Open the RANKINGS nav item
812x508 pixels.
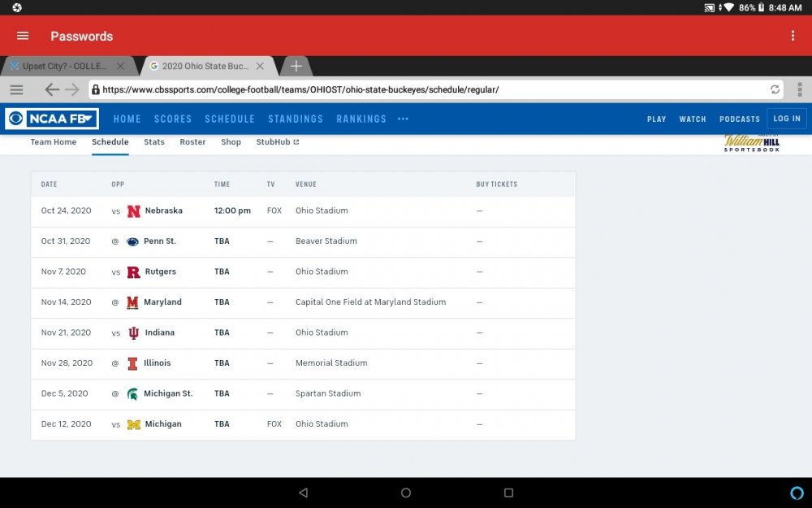coord(361,119)
